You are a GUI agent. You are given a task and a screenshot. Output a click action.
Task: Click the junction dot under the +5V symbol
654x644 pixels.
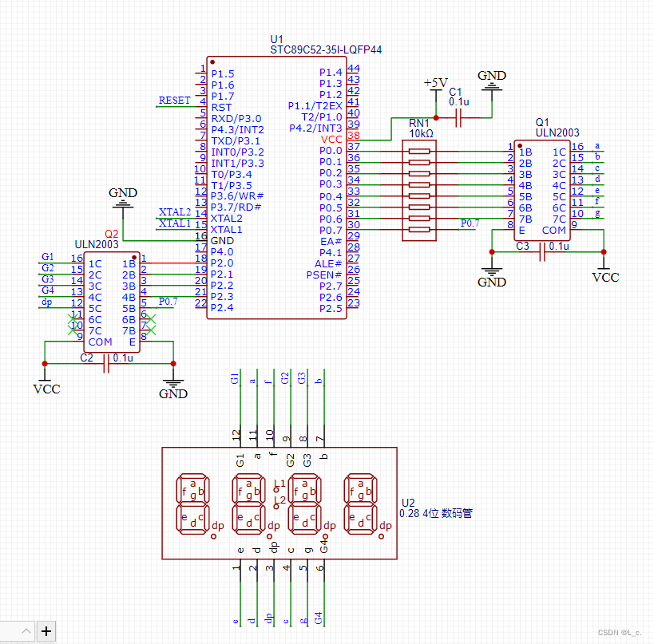pyautogui.click(x=436, y=118)
